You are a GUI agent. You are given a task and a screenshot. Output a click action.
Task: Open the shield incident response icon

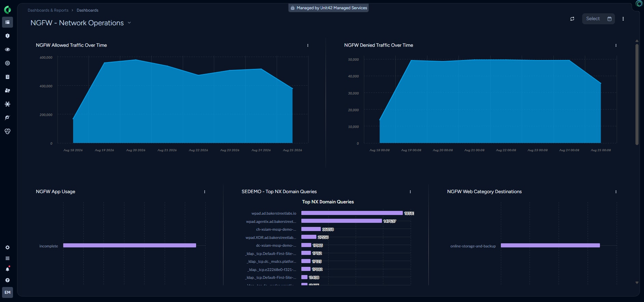point(8,36)
